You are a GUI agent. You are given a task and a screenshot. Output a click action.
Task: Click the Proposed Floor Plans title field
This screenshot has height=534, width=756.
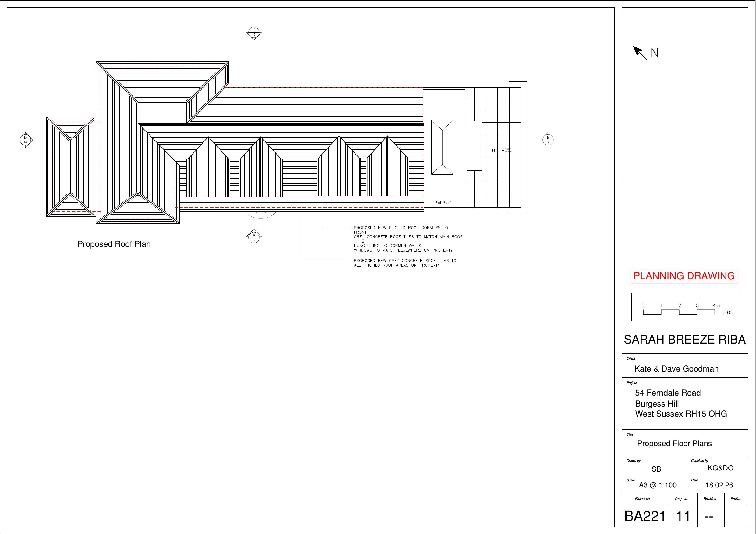(x=674, y=444)
